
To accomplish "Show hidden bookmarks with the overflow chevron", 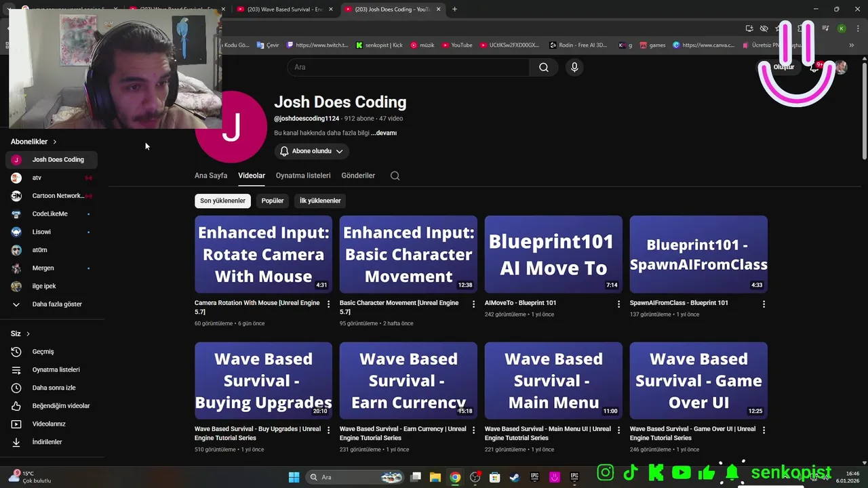I will [852, 45].
